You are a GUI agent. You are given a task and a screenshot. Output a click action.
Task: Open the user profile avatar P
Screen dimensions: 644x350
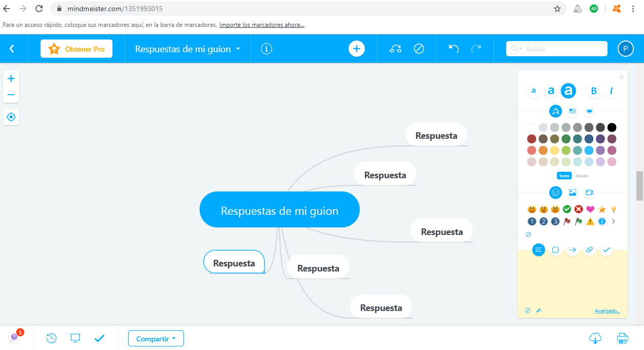[626, 49]
